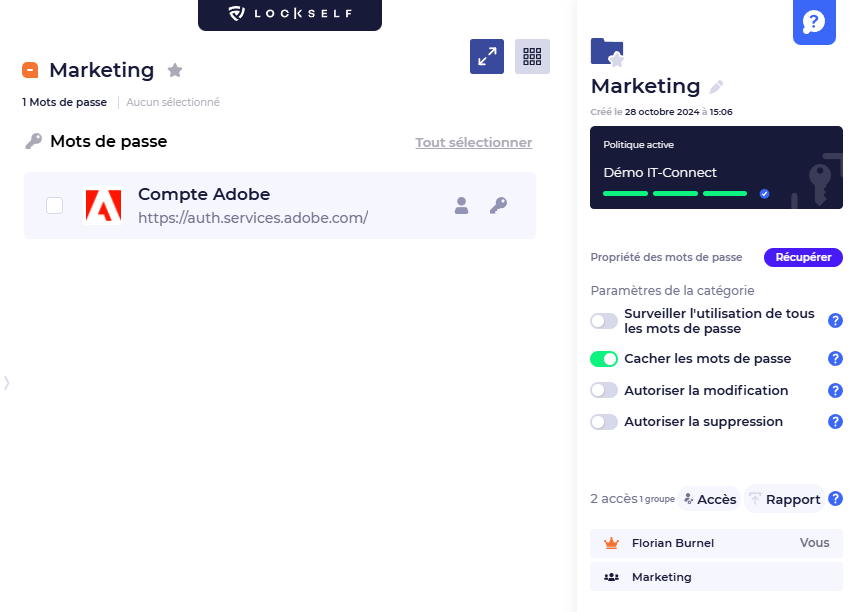The height and width of the screenshot is (612, 856).
Task: Open fullscreen with the diagonal arrows icon
Action: click(x=487, y=56)
